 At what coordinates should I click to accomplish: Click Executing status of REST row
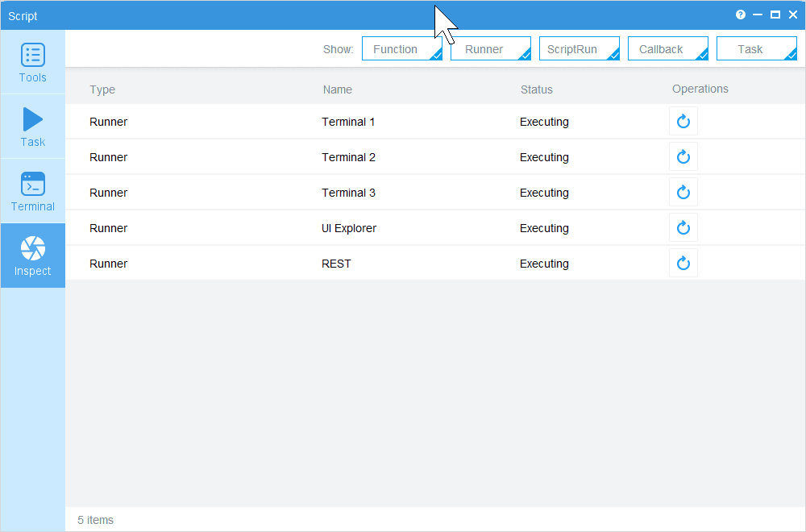[x=544, y=264]
